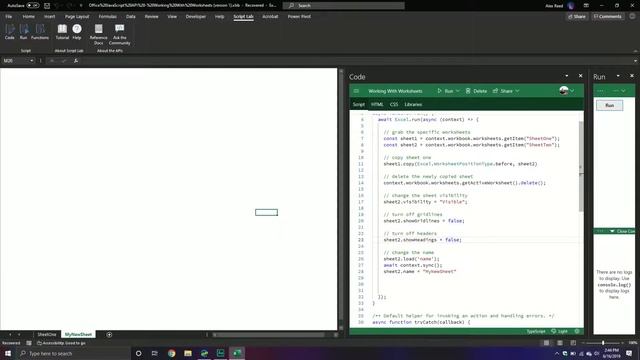Add a new sheet with the plus icon

pyautogui.click(x=109, y=334)
